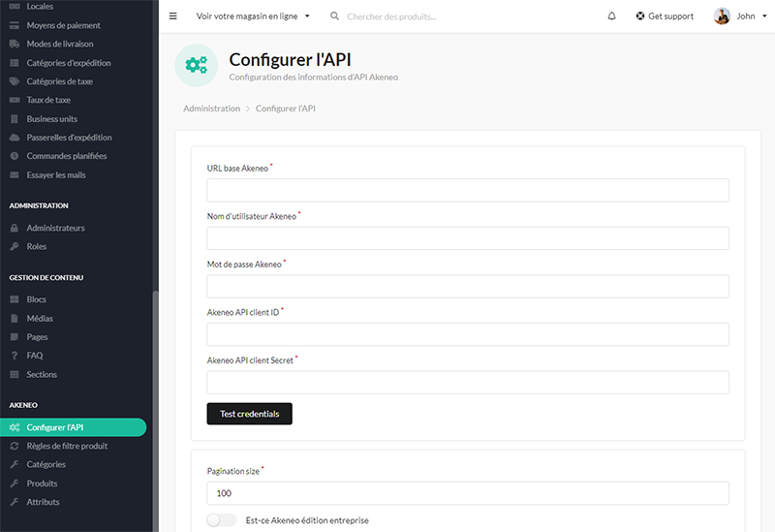Click the sidebar scrollbar
This screenshot has height=532, width=775.
(x=156, y=410)
